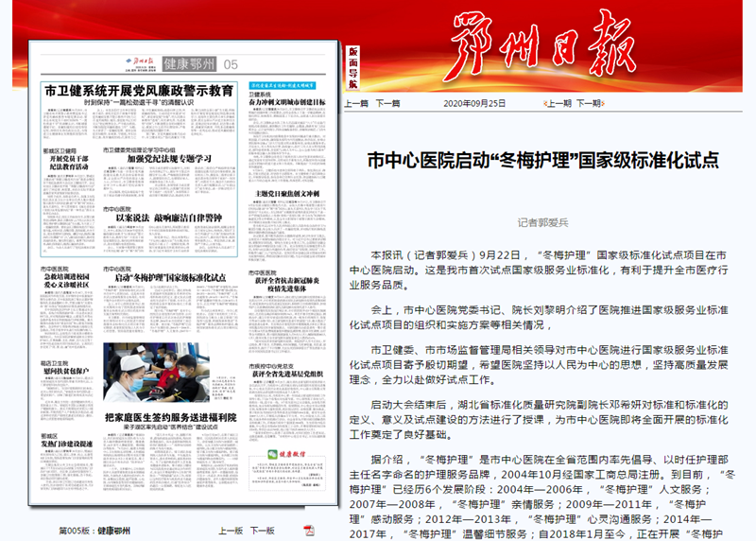Screen dimensions: 756x541
Task: Open article 获评全省先进基层党组织
Action: [x=288, y=374]
